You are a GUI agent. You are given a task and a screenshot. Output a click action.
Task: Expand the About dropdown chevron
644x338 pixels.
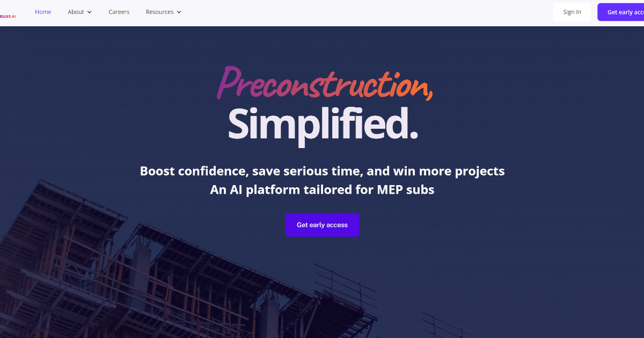(89, 12)
